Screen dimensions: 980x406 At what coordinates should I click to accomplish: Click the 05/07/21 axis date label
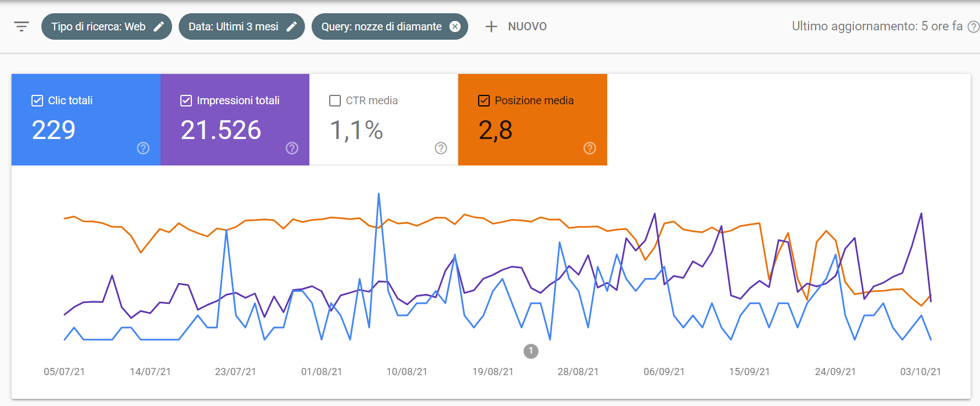tap(65, 372)
